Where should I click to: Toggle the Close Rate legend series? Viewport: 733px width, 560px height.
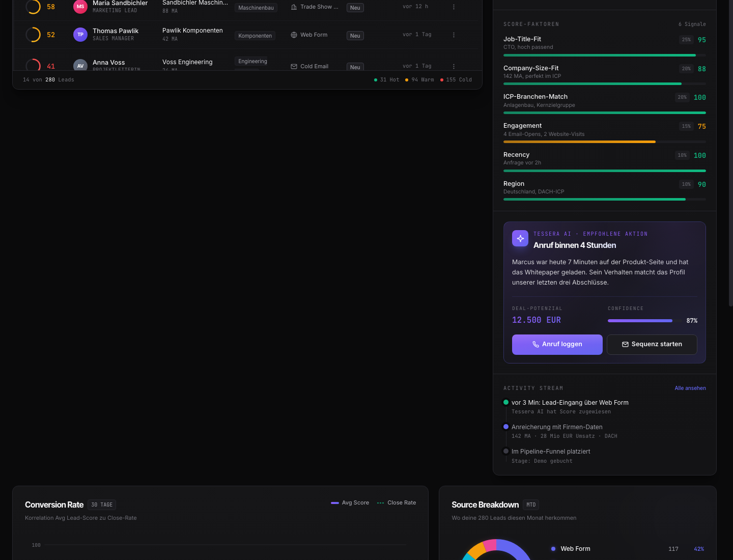(397, 503)
